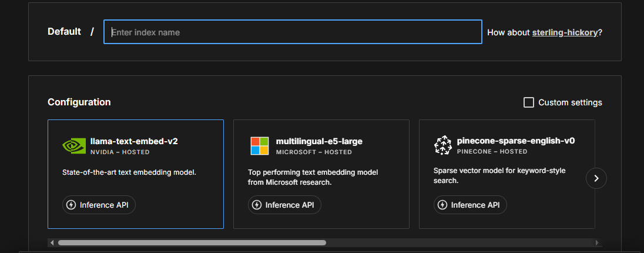The width and height of the screenshot is (644, 253).
Task: Click the horizontal scrollbar thumb below the model cards
Action: click(192, 243)
